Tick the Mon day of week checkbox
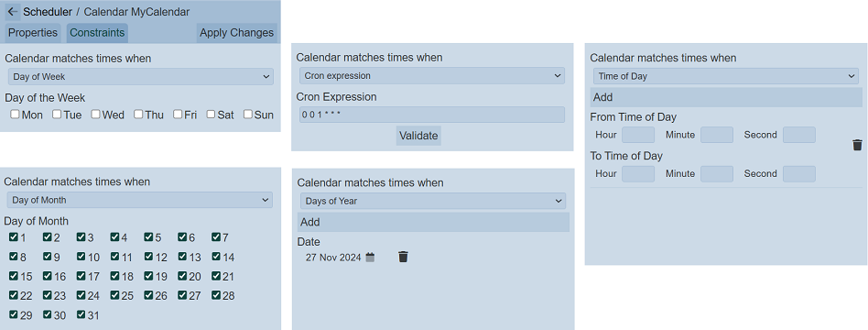 pos(15,115)
